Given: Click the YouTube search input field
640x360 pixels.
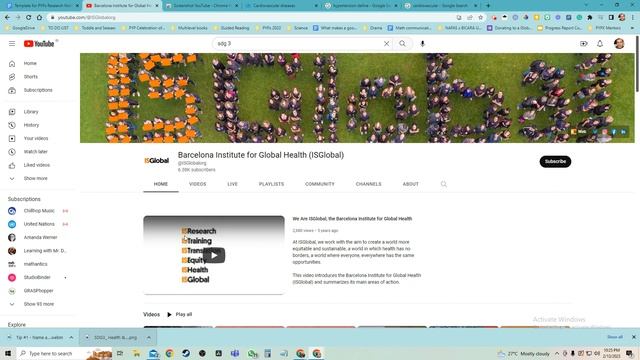Looking at the screenshot, I should [298, 43].
